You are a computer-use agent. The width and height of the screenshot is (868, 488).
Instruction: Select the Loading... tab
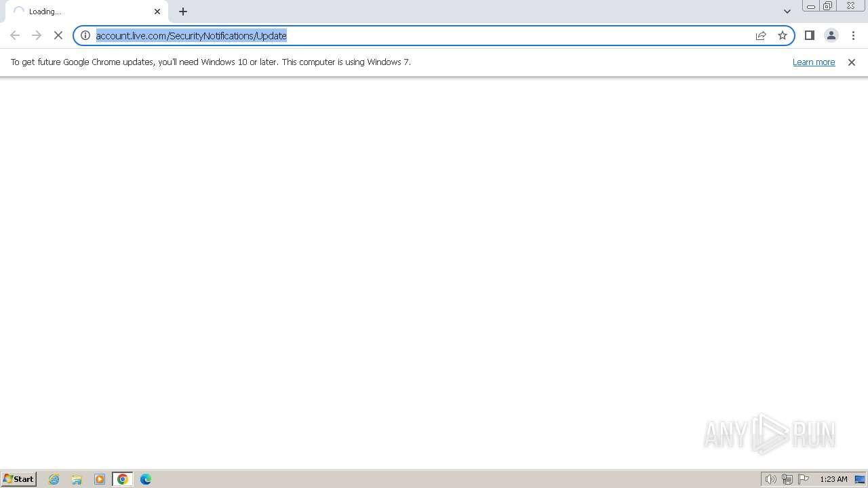point(87,12)
